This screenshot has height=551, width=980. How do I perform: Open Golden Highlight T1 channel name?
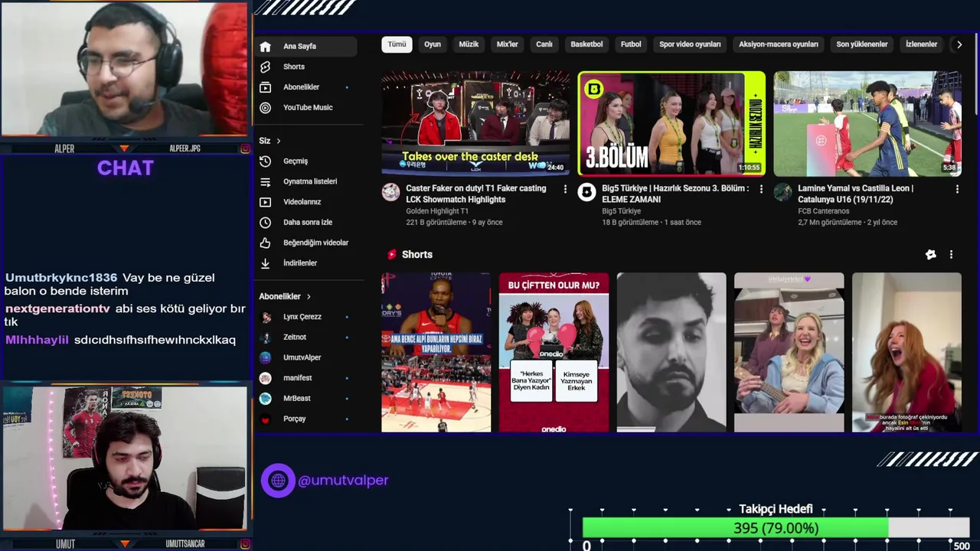[437, 211]
